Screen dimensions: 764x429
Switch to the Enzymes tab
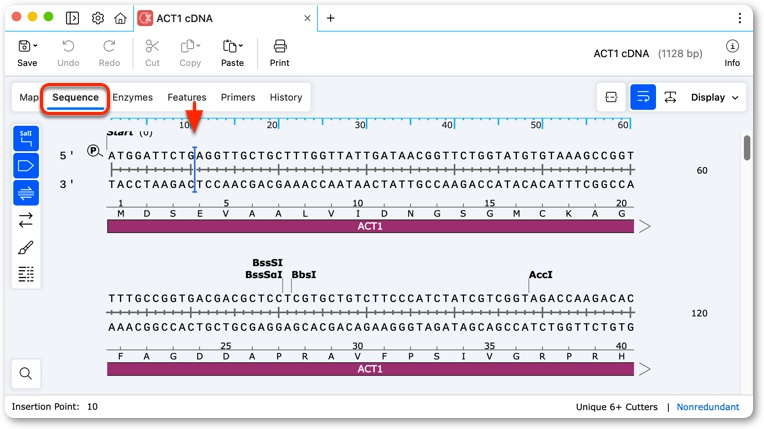pyautogui.click(x=133, y=97)
